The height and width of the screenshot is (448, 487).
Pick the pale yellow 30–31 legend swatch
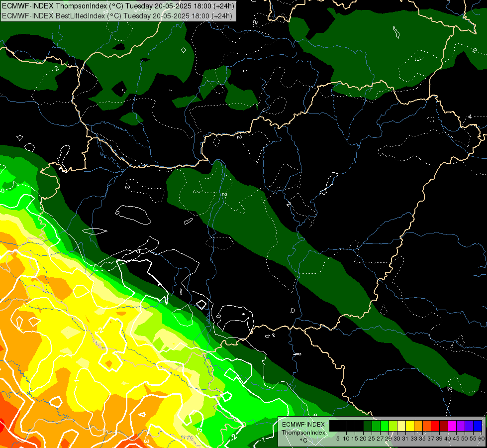(x=401, y=426)
